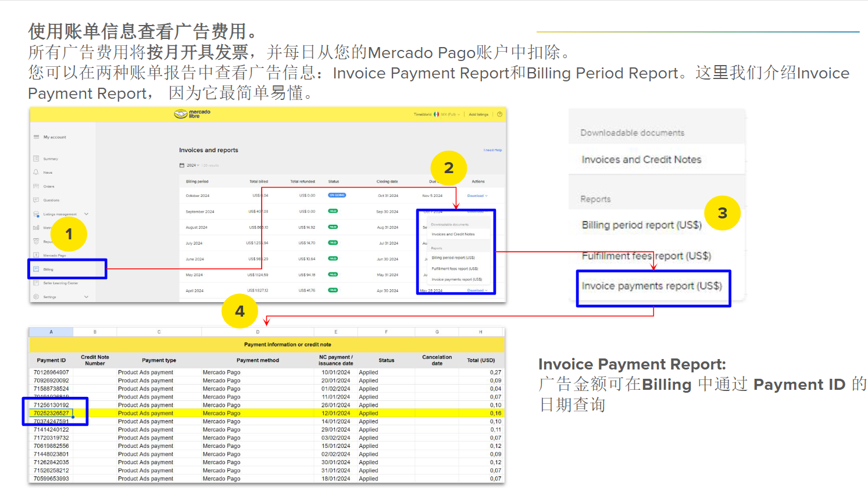Select Billing period report (US$) in enlarged menu
The width and height of the screenshot is (868, 488).
pos(642,225)
